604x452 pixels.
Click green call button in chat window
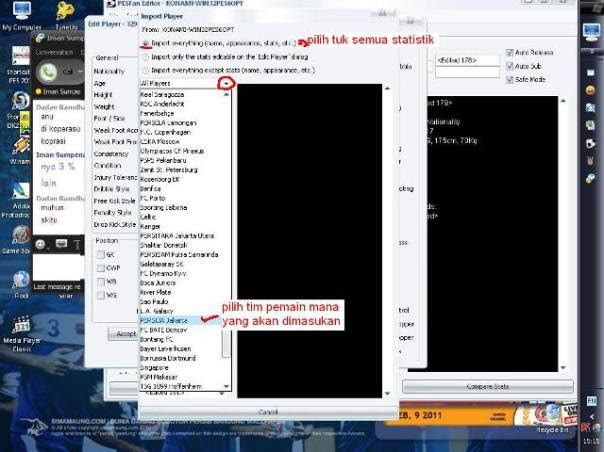[48, 72]
